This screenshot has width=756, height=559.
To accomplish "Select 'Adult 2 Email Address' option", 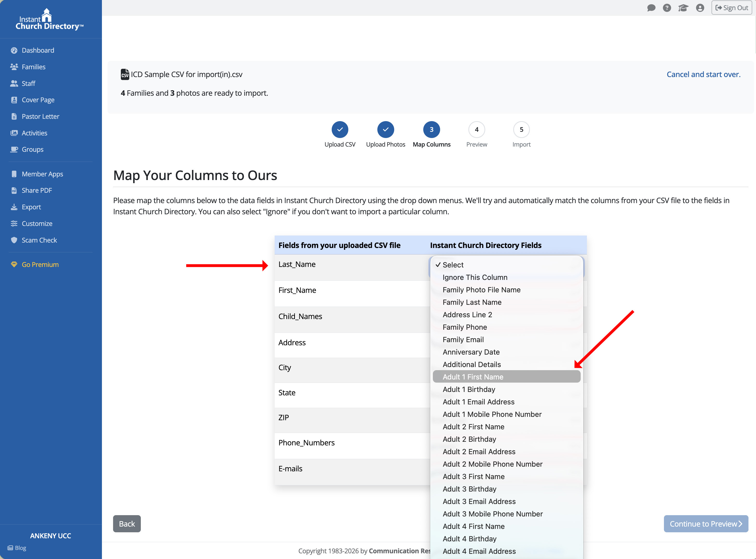I will [x=479, y=452].
